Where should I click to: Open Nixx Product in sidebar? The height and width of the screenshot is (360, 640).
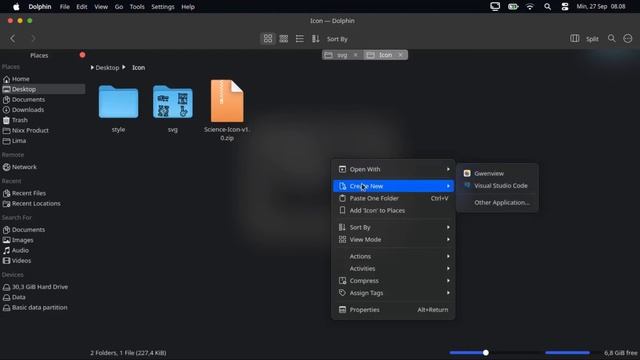pyautogui.click(x=43, y=130)
